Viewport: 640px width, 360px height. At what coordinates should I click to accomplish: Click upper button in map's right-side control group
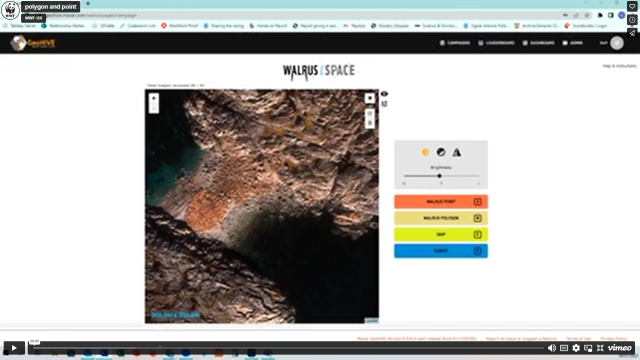click(369, 114)
